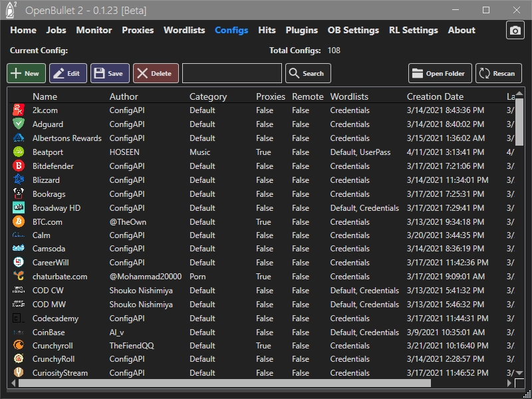Select the Blizzard config icon
Image resolution: width=532 pixels, height=399 pixels.
click(x=18, y=180)
